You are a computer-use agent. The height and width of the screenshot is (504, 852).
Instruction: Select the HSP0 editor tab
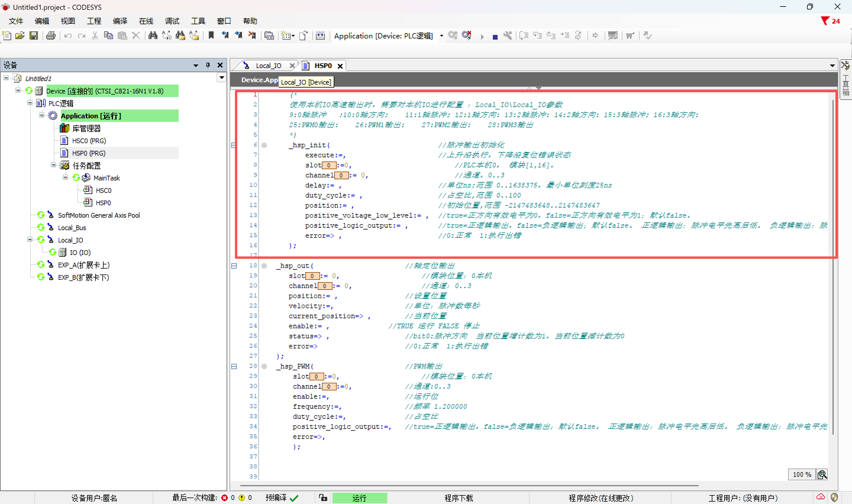tap(322, 66)
